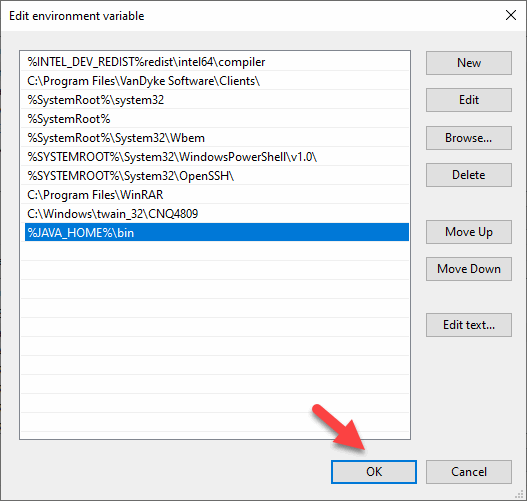This screenshot has height=501, width=527.
Task: Select the plain %SystemRoot% entry
Action: [x=217, y=119]
